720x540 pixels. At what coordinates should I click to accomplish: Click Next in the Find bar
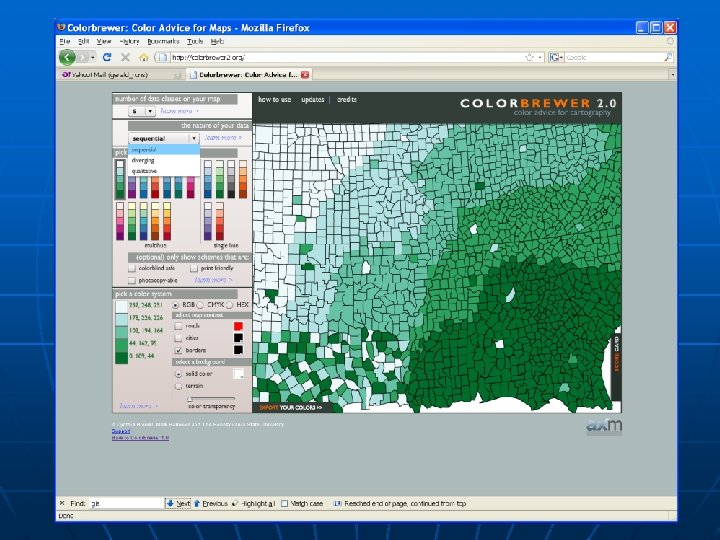coord(178,504)
